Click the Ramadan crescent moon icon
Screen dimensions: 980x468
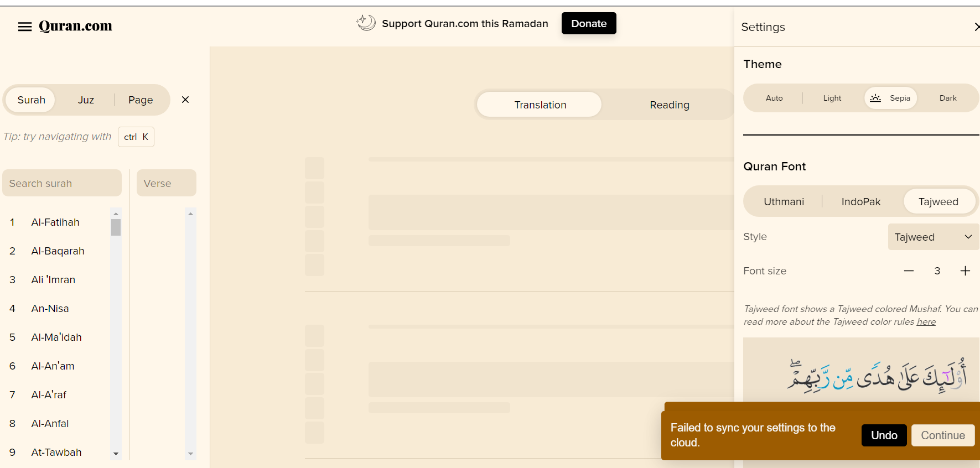pyautogui.click(x=366, y=23)
